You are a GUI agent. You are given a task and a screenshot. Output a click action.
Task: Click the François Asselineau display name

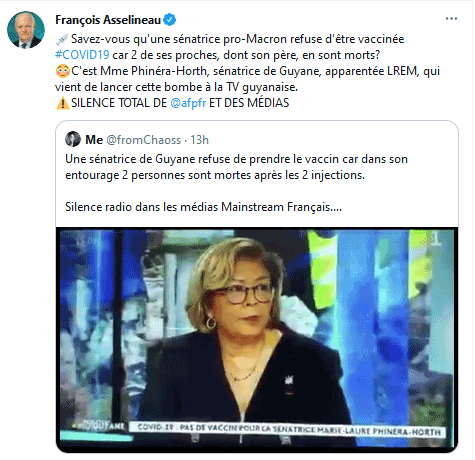(108, 20)
